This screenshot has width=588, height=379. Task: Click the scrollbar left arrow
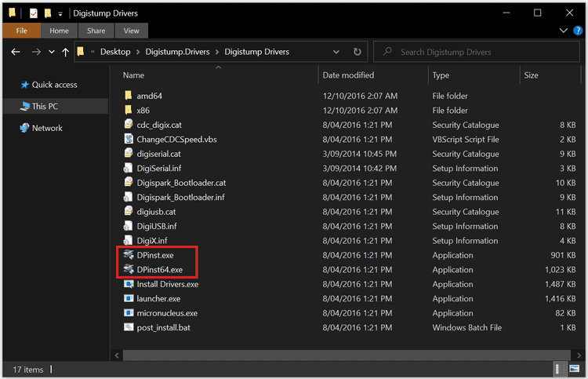(x=117, y=355)
